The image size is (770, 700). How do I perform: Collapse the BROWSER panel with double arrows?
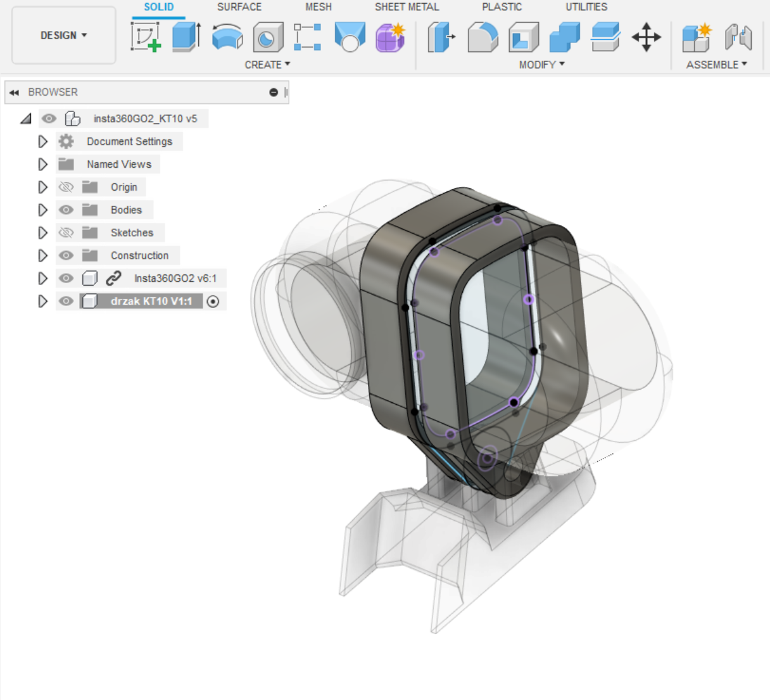click(x=14, y=92)
